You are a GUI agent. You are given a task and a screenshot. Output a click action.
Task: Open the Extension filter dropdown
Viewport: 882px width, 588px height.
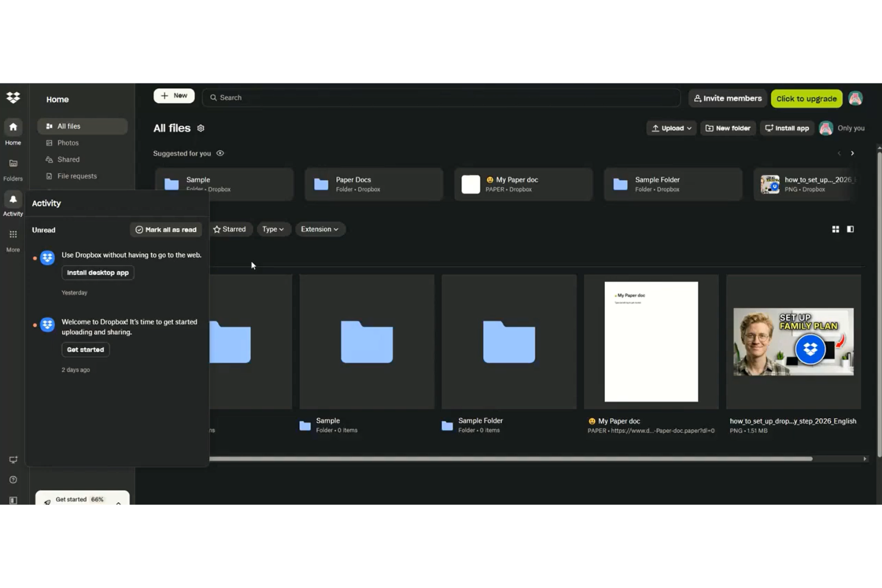[x=320, y=229]
